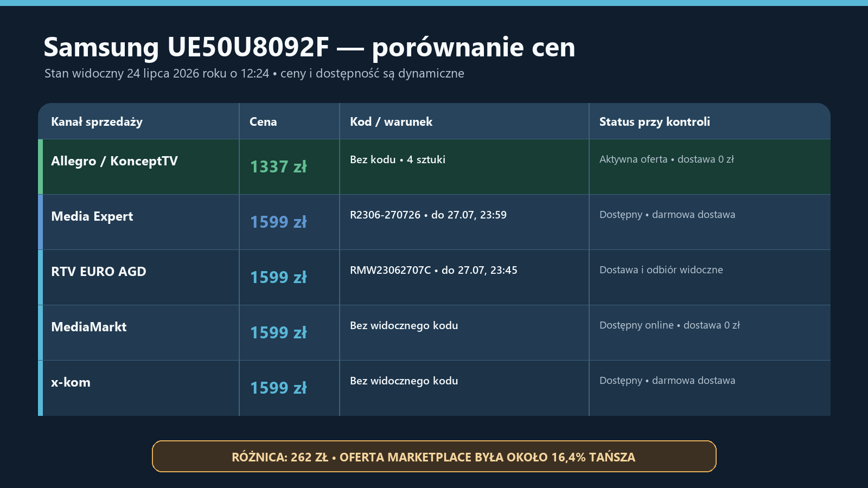
Task: Click the 1599 zł price for RTV EURO AGD
Action: point(278,278)
